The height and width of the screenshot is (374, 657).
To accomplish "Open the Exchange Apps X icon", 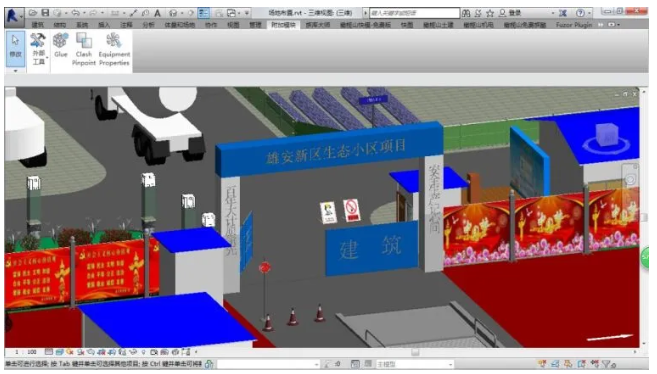I will (563, 13).
